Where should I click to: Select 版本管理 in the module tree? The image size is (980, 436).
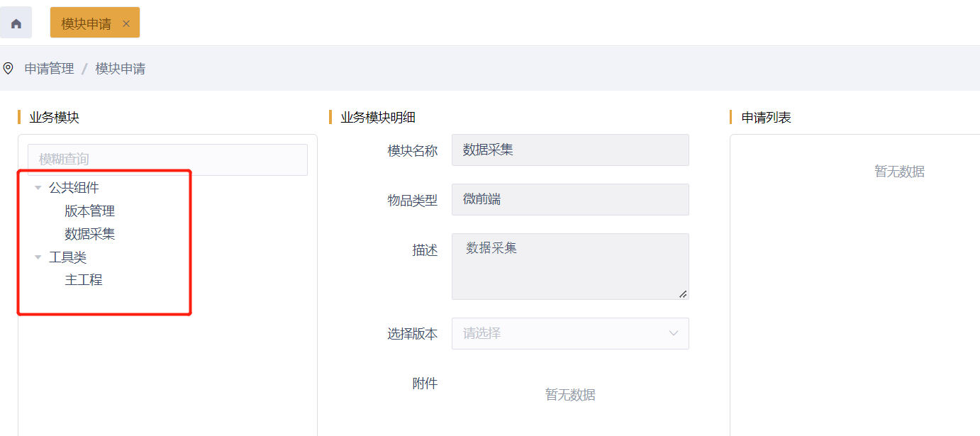[x=89, y=211]
